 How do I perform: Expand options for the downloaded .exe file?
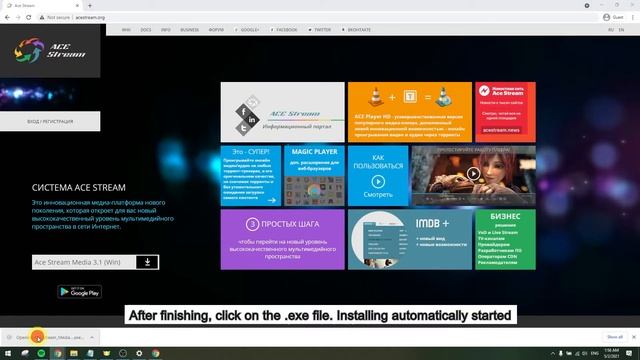(x=92, y=338)
